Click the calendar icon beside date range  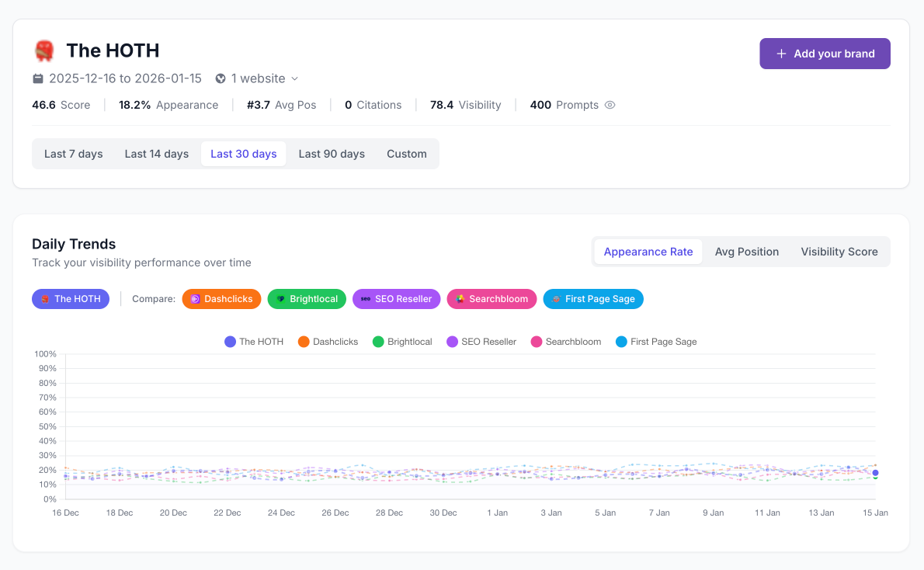[x=38, y=78]
